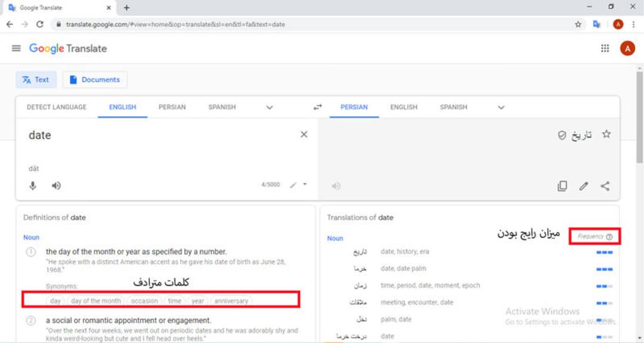Image resolution: width=644 pixels, height=343 pixels.
Task: Click the synonym chip 'anniversary'
Action: click(x=231, y=301)
